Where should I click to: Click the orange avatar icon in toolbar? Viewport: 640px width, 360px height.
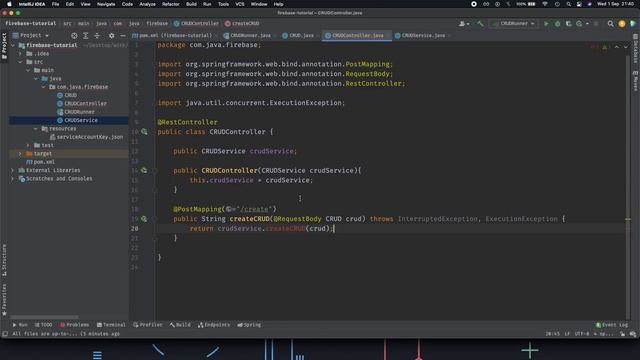(x=622, y=24)
